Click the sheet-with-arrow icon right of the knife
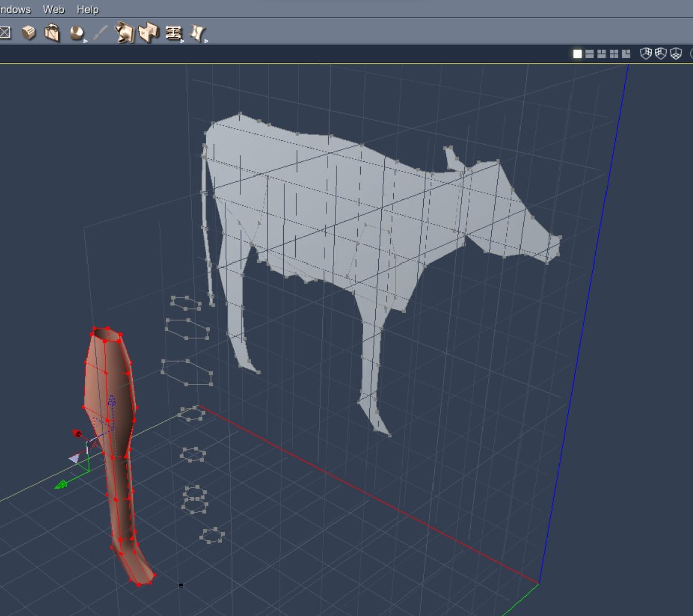This screenshot has height=616, width=693. (124, 33)
